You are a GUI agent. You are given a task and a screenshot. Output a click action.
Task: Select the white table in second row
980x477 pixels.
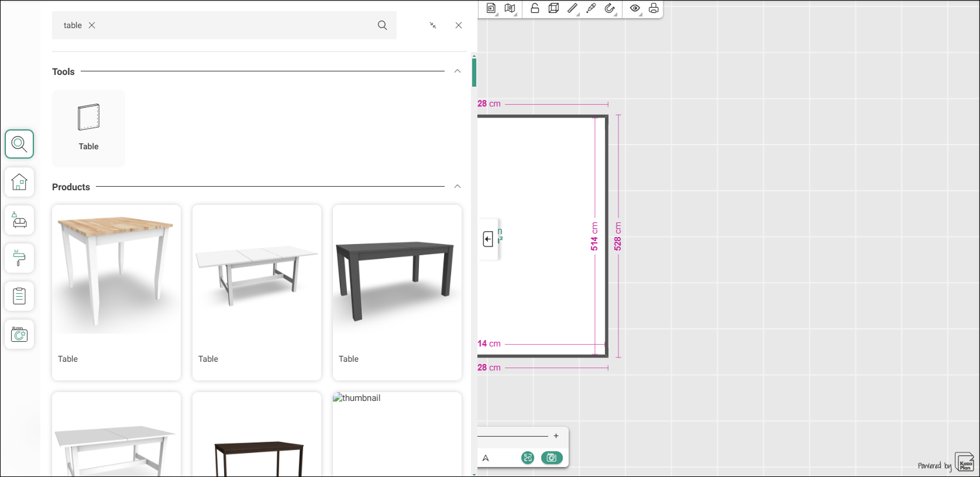116,434
